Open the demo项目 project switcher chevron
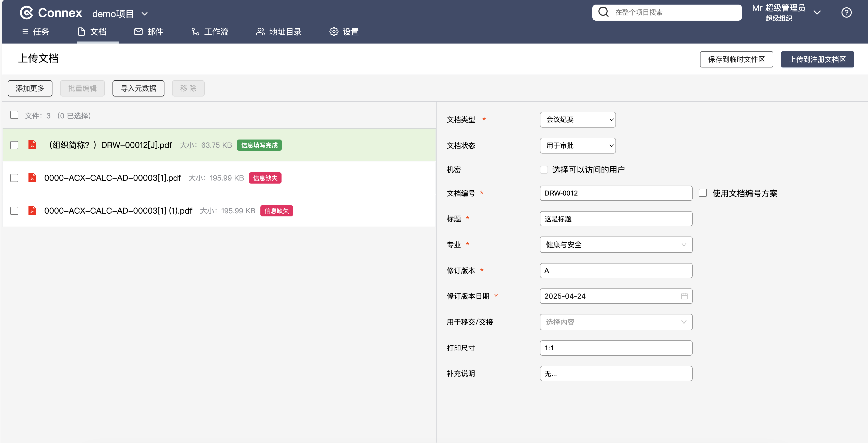The width and height of the screenshot is (868, 443). click(145, 14)
